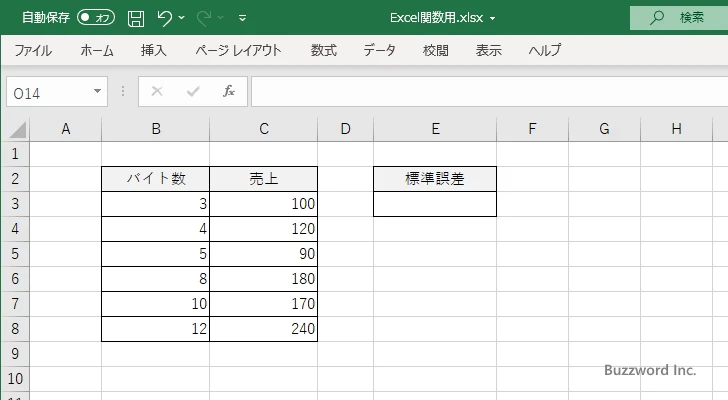Image resolution: width=728 pixels, height=400 pixels.
Task: Select column C header
Action: pos(264,129)
